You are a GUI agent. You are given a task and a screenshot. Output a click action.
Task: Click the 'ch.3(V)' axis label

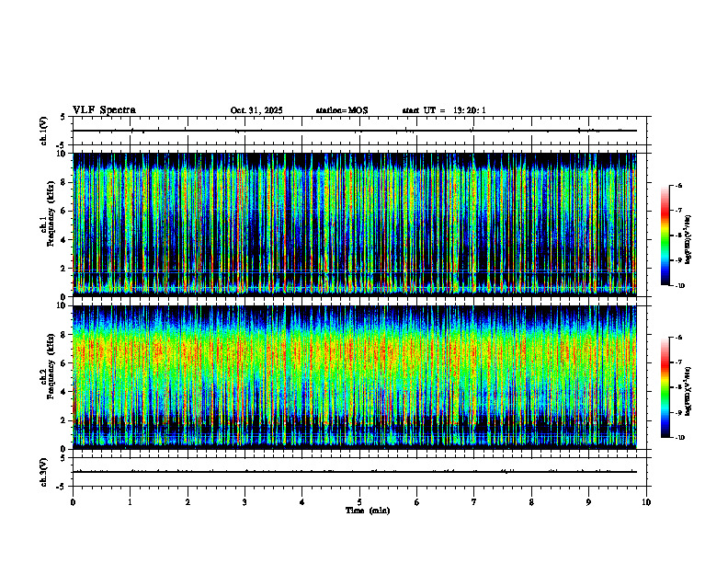(x=44, y=472)
